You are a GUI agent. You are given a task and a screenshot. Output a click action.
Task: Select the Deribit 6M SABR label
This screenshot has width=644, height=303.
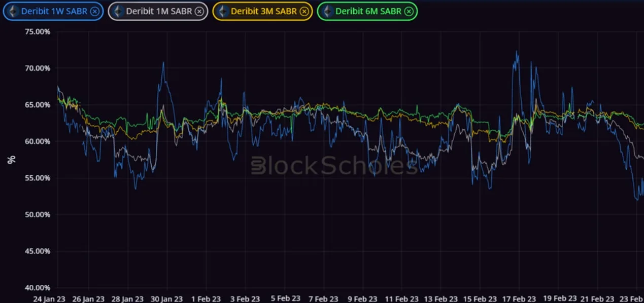pos(368,11)
